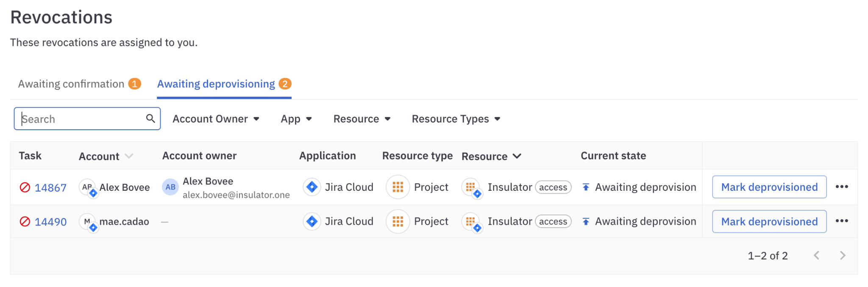Mark task 14867 as deprovisioned

769,187
